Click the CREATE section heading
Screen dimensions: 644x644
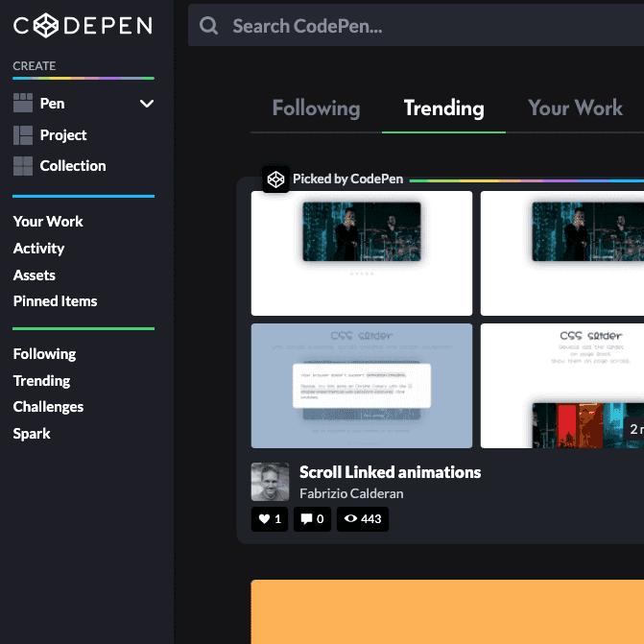pos(35,65)
